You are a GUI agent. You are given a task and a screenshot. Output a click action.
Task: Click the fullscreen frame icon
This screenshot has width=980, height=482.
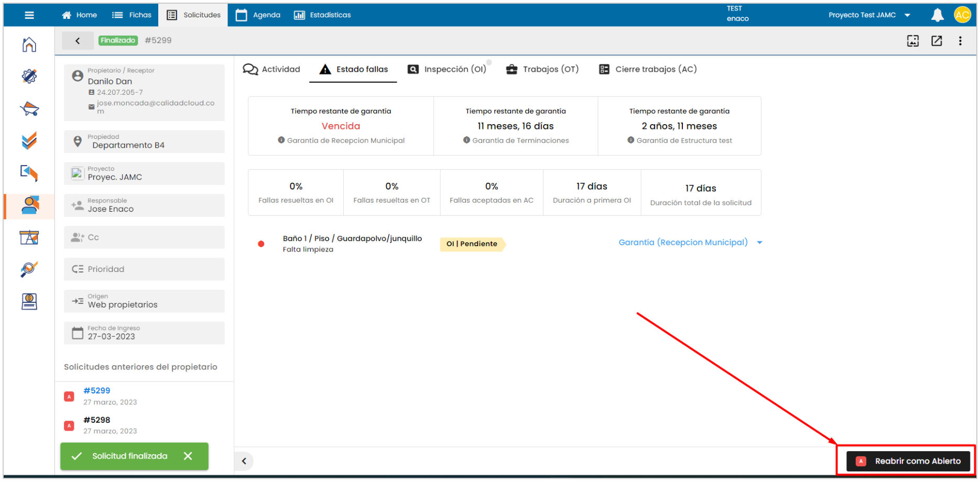(913, 41)
